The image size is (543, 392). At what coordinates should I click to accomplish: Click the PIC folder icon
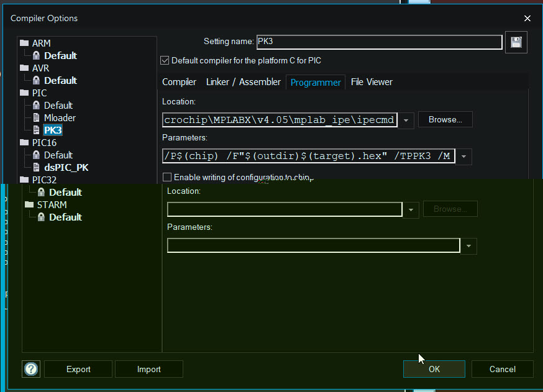24,93
